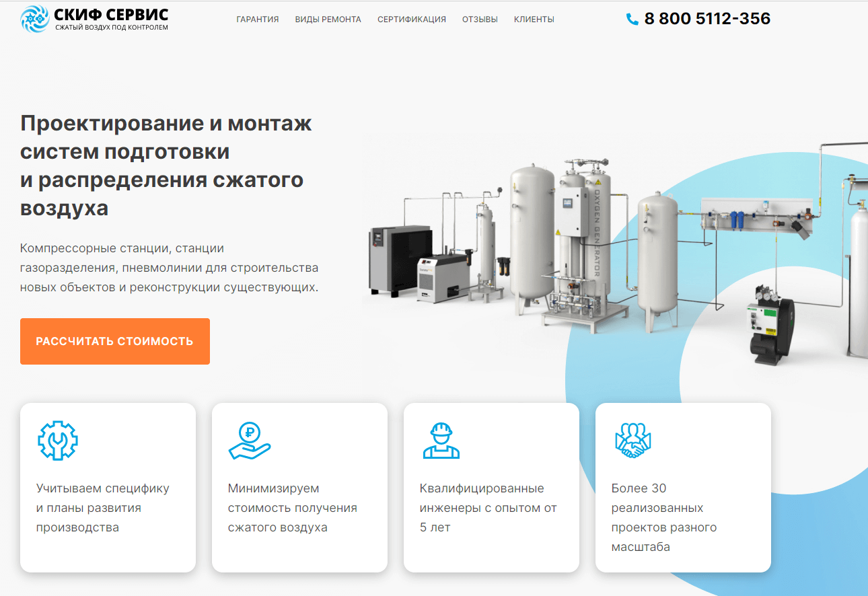Click the Минимизируем стоимость card text

[292, 508]
